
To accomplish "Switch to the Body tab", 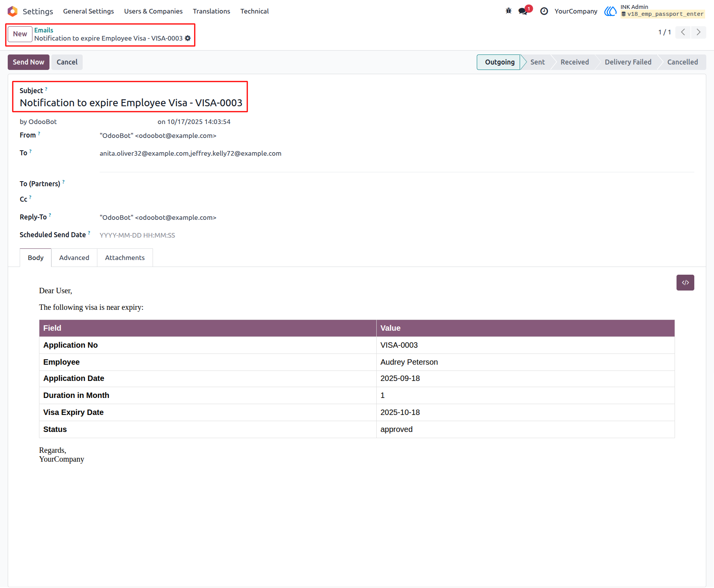I will (36, 258).
